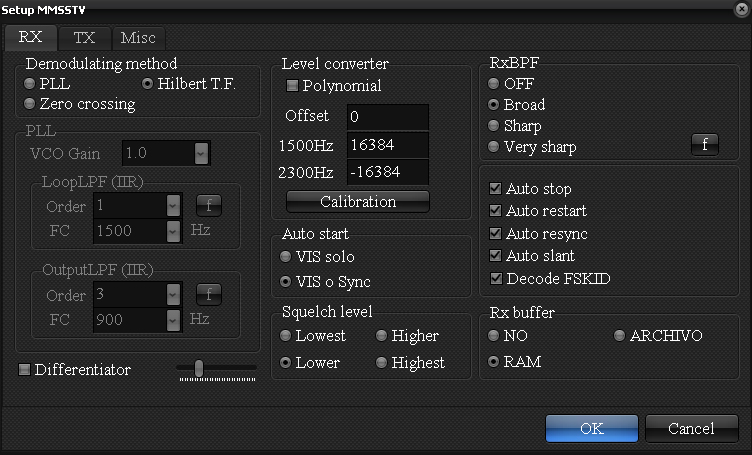
Task: Open the OutputLPF FC dropdown
Action: (x=173, y=319)
